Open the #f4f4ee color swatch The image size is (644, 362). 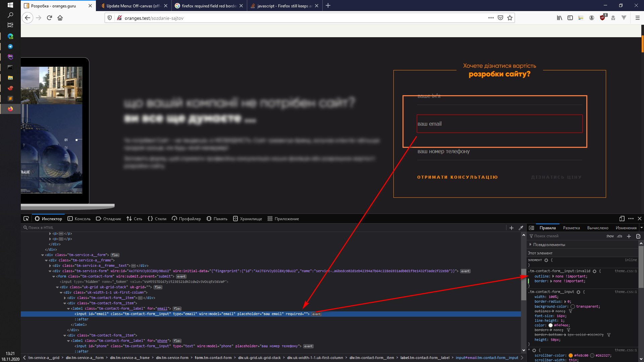point(550,325)
